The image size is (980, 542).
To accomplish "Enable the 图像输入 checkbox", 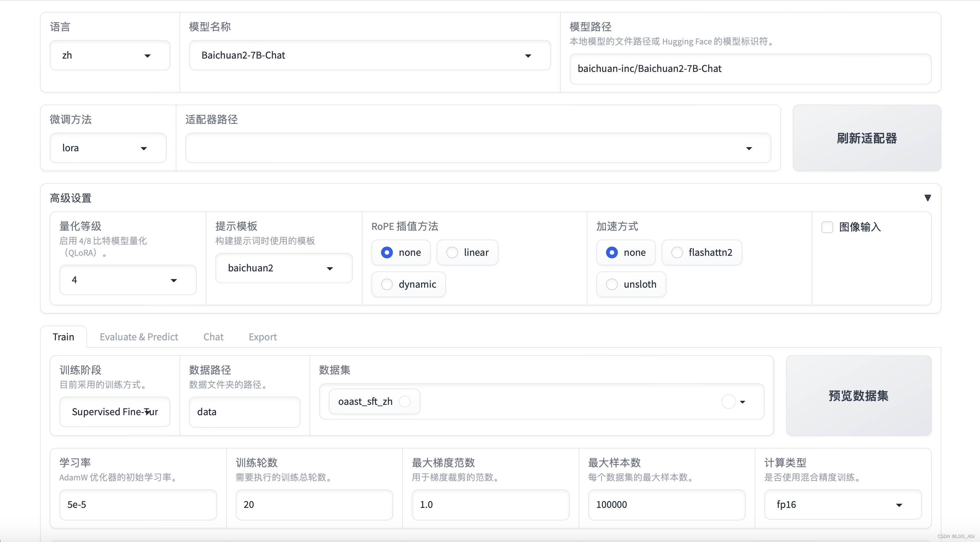I will [827, 227].
